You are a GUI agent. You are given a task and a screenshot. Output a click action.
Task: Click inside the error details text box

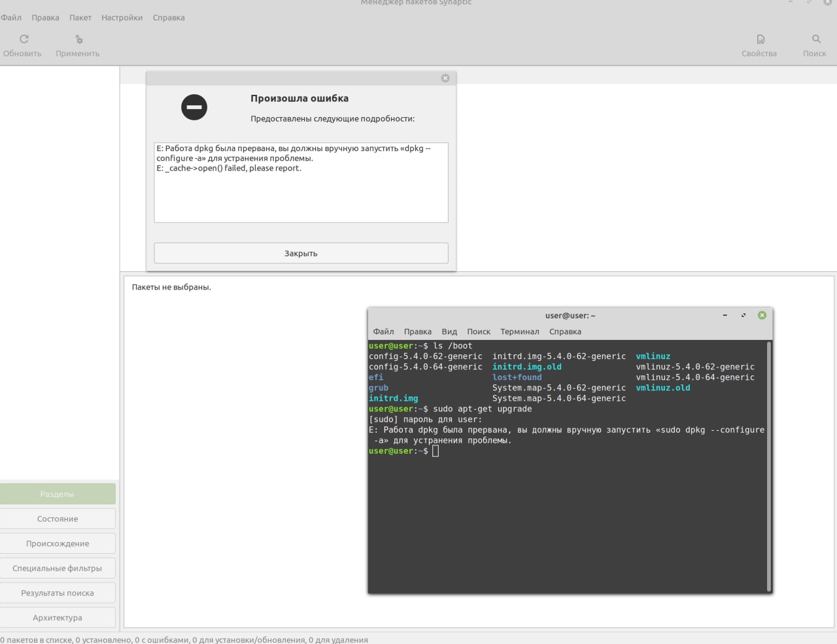point(301,182)
